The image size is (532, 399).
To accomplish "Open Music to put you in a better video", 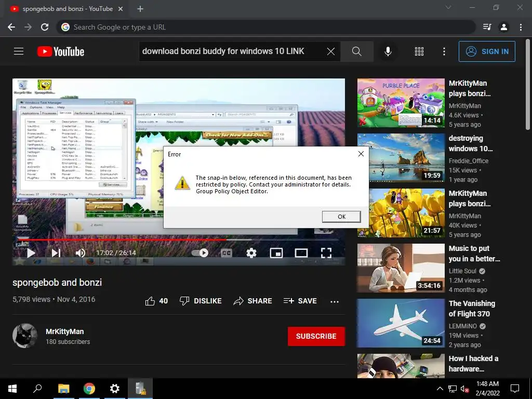I will [401, 268].
